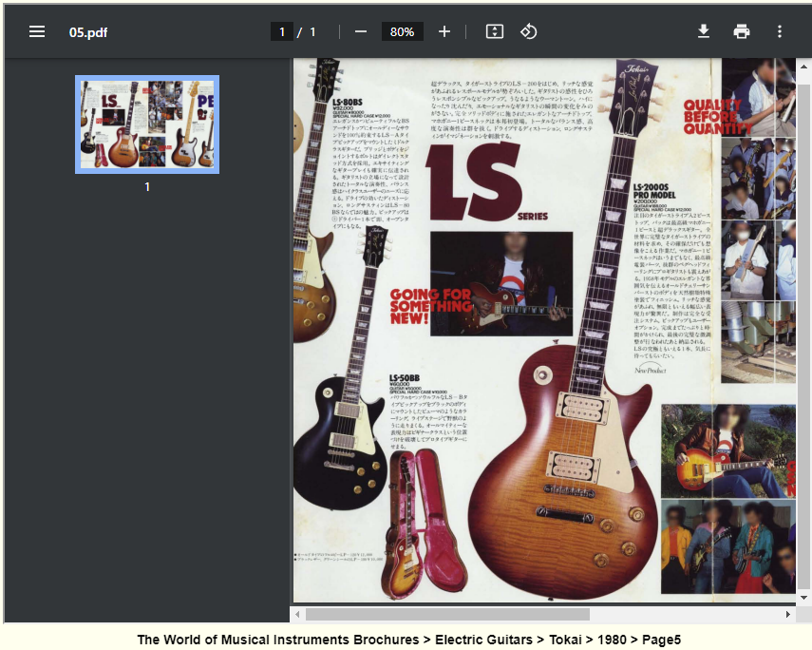Click the vertical scrollbar thumb

(803, 337)
